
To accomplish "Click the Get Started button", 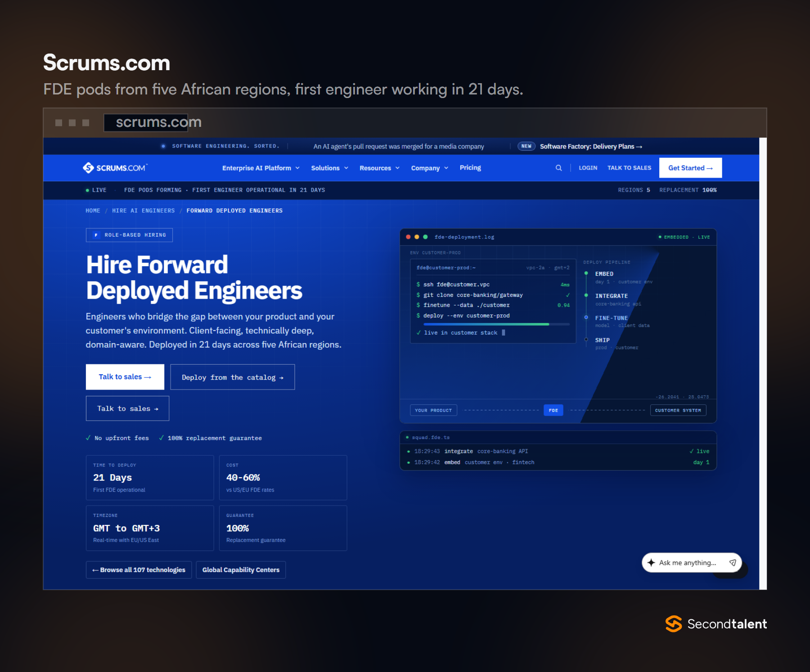I will click(x=690, y=168).
